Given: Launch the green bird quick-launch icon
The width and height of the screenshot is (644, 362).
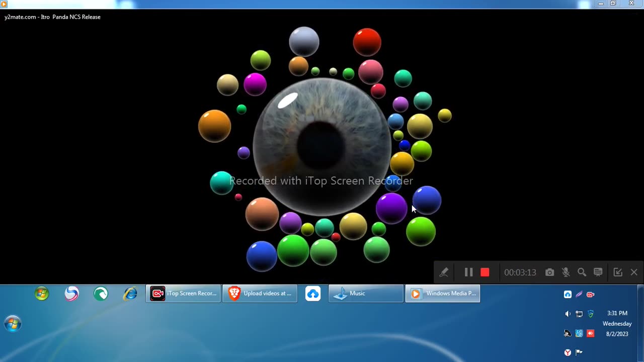Looking at the screenshot, I should point(101,294).
